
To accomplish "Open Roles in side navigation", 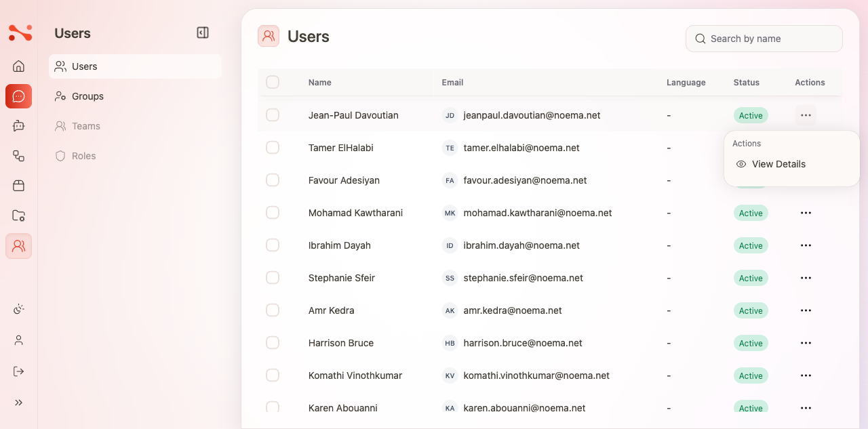I will [135, 156].
